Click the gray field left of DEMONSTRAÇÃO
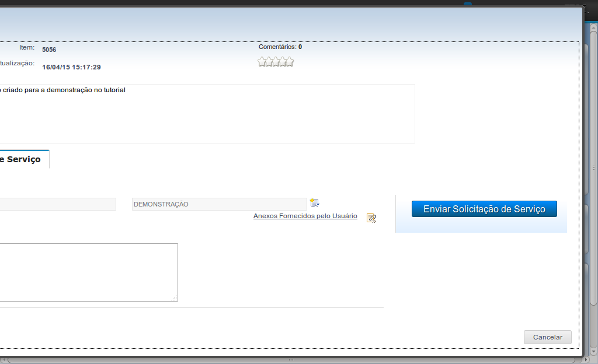The width and height of the screenshot is (598, 364). pos(57,204)
